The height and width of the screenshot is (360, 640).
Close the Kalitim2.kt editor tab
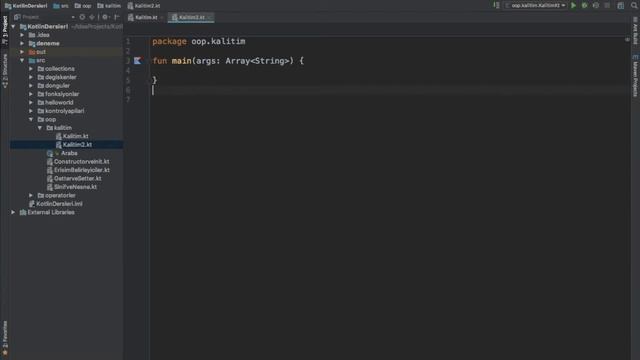point(209,18)
